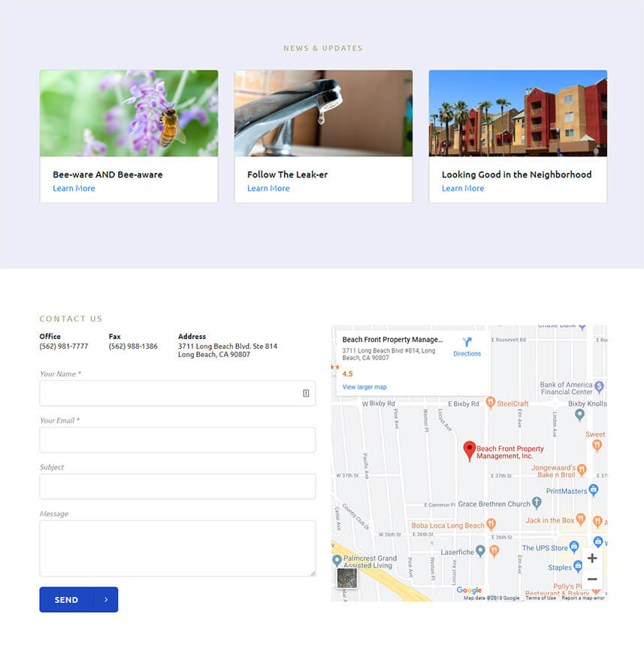Image resolution: width=644 pixels, height=657 pixels.
Task: Click The UPS Store marker
Action: [x=574, y=546]
